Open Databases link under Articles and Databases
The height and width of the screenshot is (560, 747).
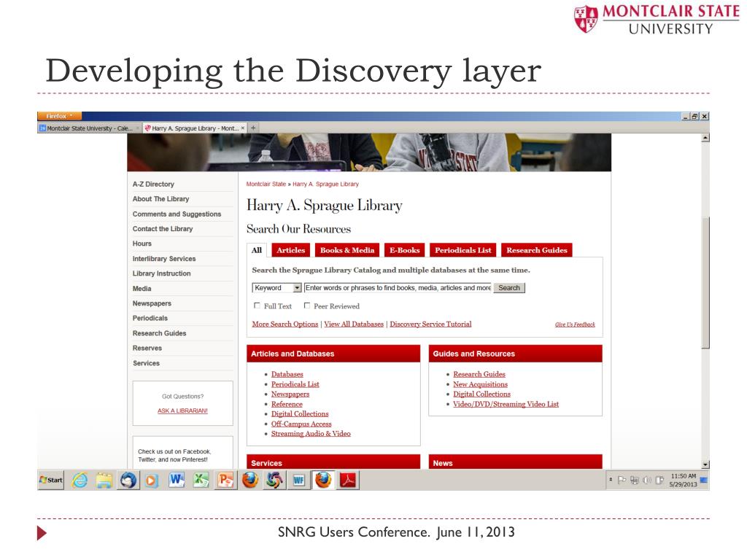coord(287,374)
